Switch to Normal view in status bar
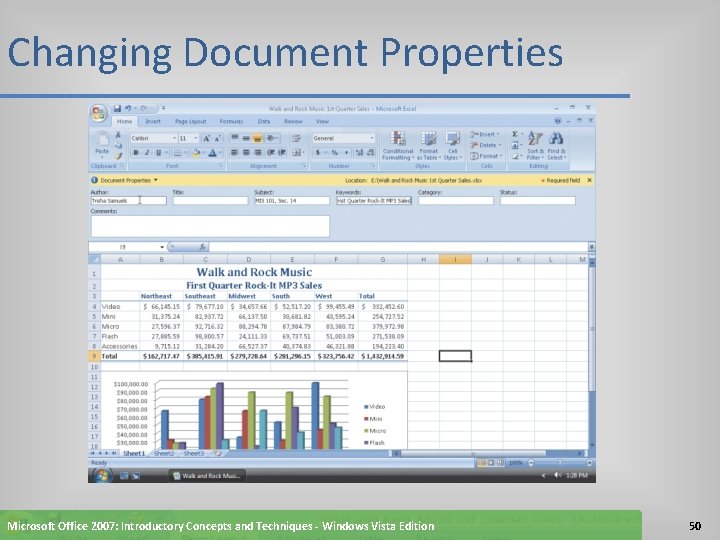This screenshot has height=540, width=720. pos(481,463)
